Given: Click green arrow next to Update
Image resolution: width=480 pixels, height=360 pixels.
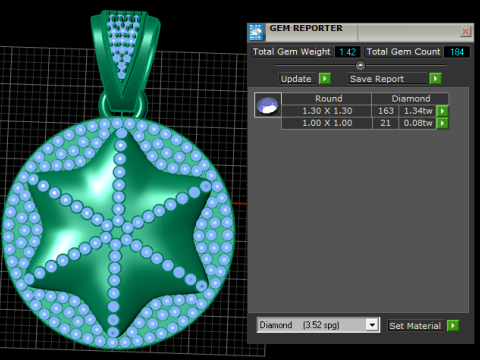Looking at the screenshot, I should 324,79.
